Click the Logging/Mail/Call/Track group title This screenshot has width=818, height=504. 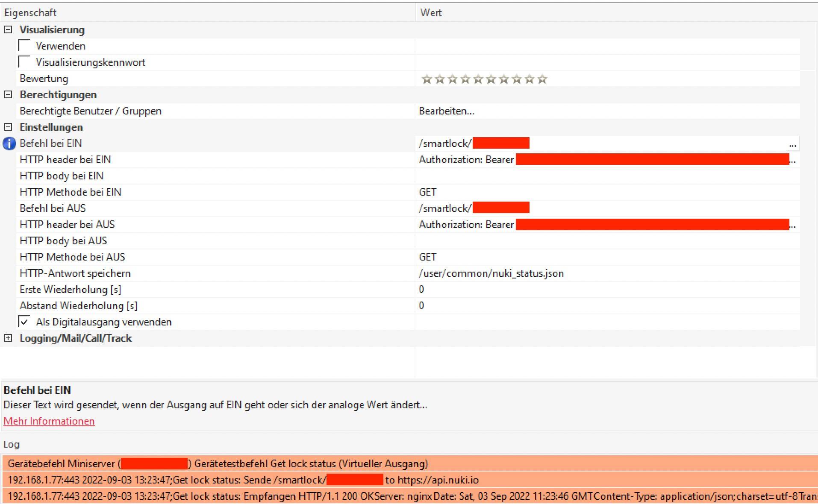[76, 338]
